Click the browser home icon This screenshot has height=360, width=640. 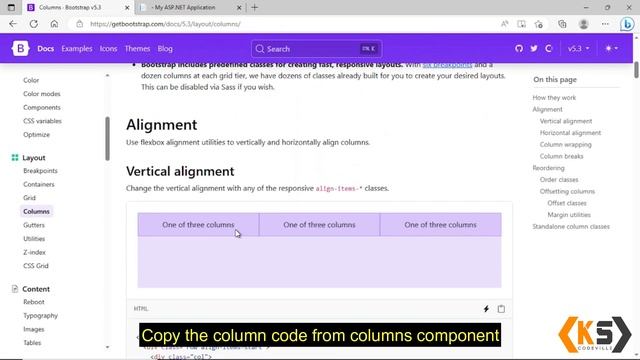point(54,24)
